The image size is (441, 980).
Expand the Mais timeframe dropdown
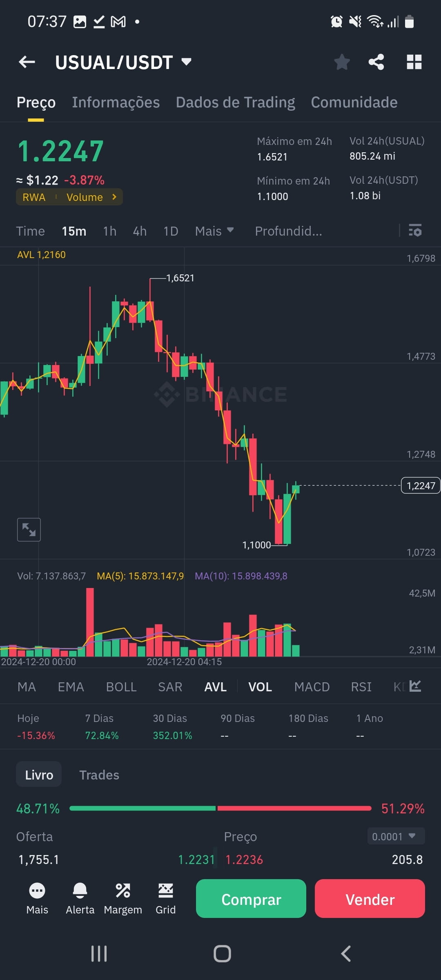pyautogui.click(x=214, y=231)
